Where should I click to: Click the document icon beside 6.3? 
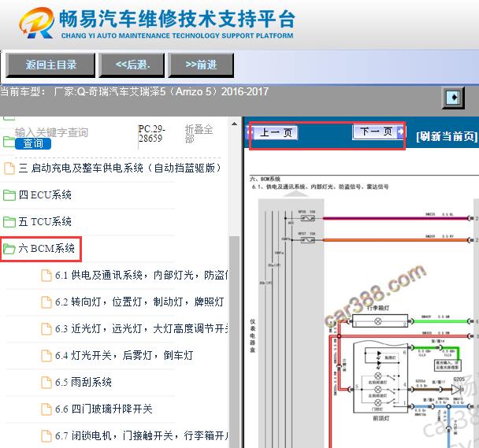pyautogui.click(x=46, y=329)
